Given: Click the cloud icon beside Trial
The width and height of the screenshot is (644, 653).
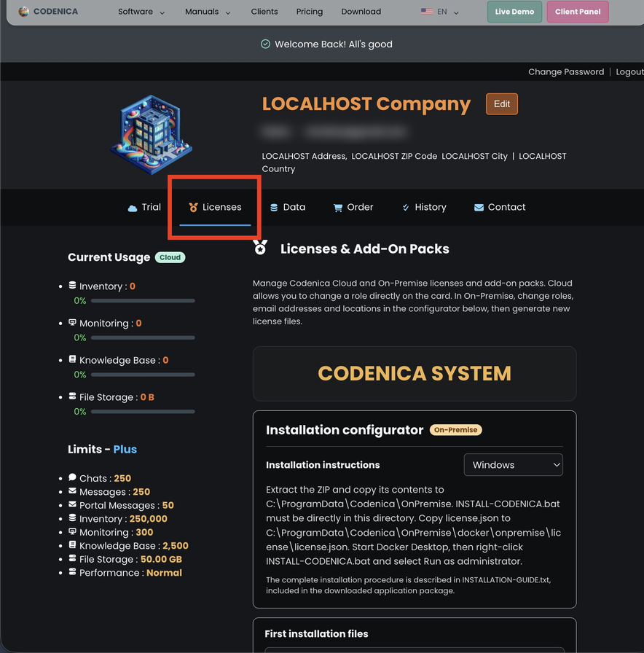Looking at the screenshot, I should click(x=133, y=208).
